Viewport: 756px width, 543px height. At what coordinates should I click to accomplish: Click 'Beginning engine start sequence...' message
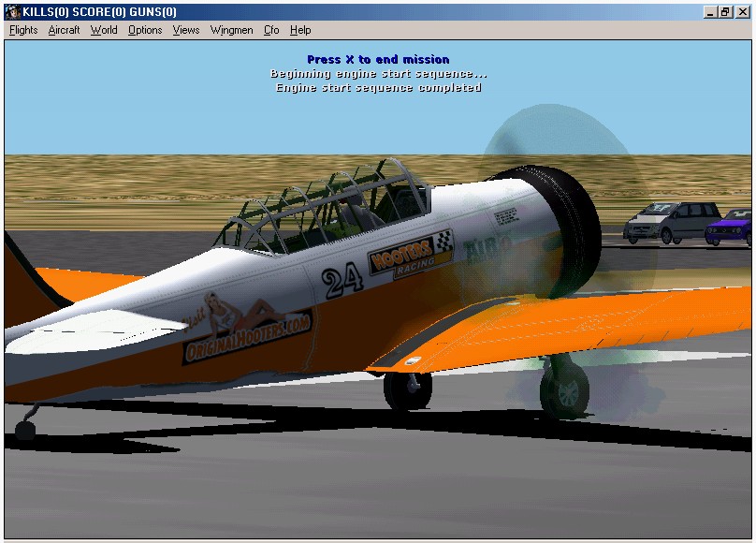click(379, 74)
